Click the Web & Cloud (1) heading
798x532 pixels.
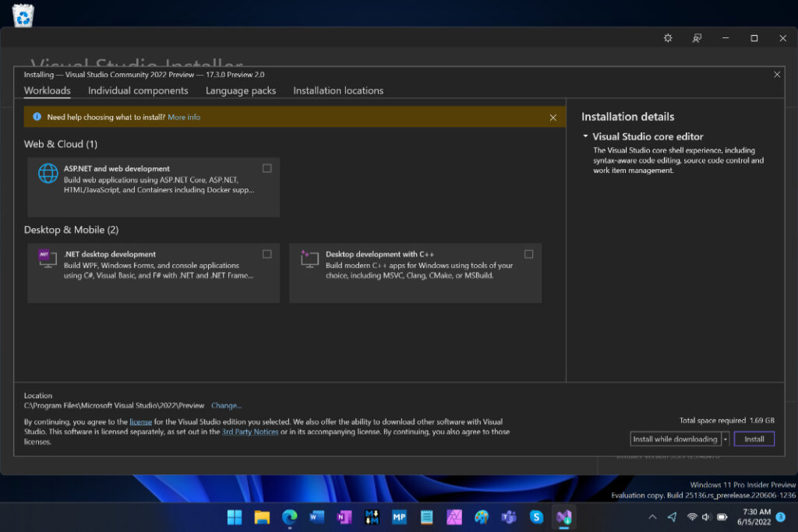click(61, 144)
